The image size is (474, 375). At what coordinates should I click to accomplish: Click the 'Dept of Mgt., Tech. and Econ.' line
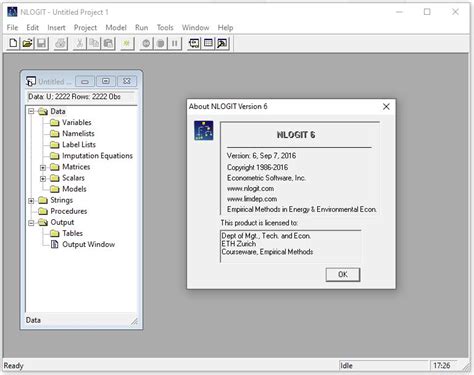point(266,236)
